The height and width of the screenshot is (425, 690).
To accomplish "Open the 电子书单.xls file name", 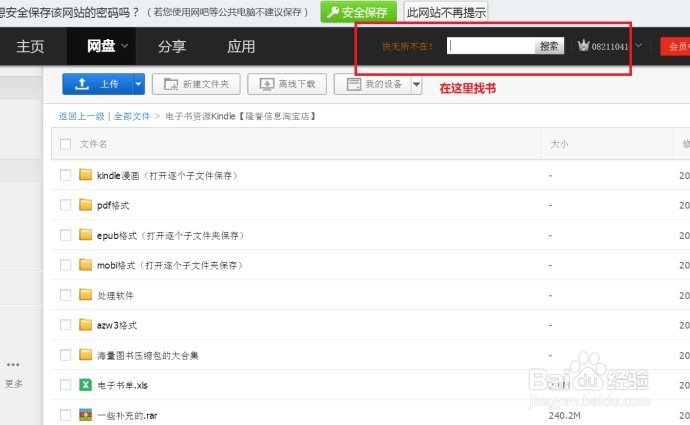I will pyautogui.click(x=122, y=385).
